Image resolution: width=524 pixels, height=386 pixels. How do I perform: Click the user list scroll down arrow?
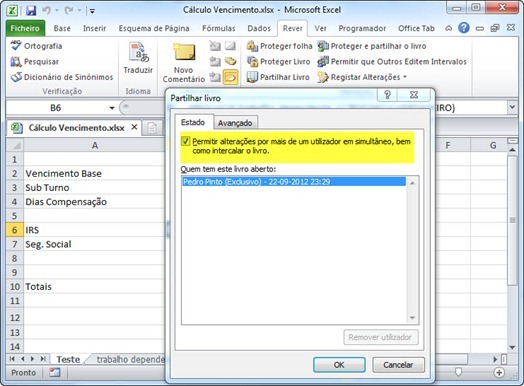click(412, 317)
